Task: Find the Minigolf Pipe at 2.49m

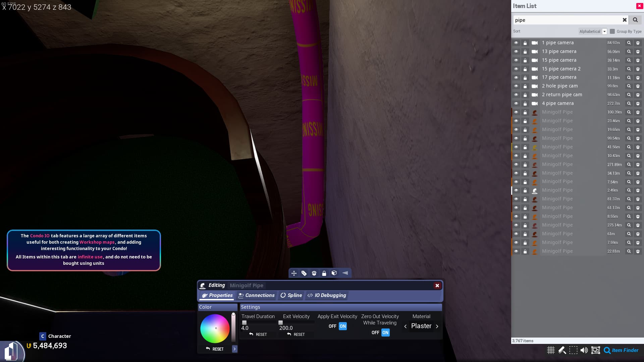Action: pos(629,190)
